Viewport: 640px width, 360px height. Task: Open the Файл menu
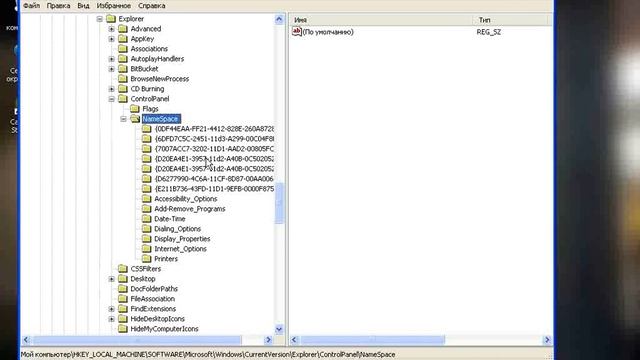pyautogui.click(x=31, y=6)
